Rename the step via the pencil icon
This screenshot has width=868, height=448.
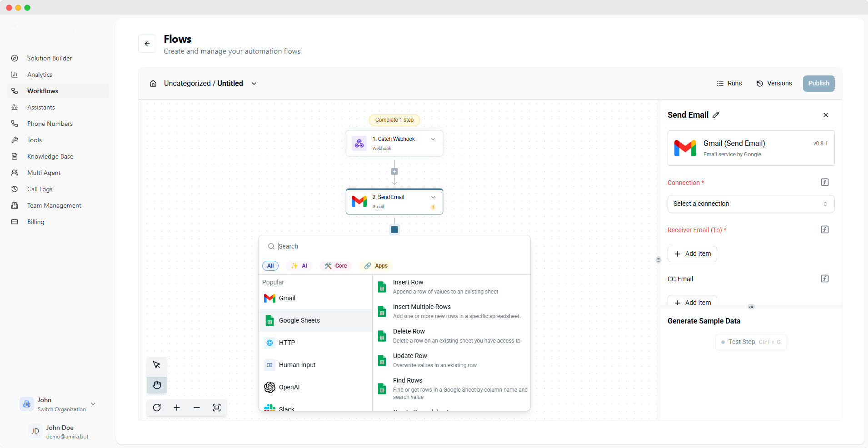pos(716,115)
